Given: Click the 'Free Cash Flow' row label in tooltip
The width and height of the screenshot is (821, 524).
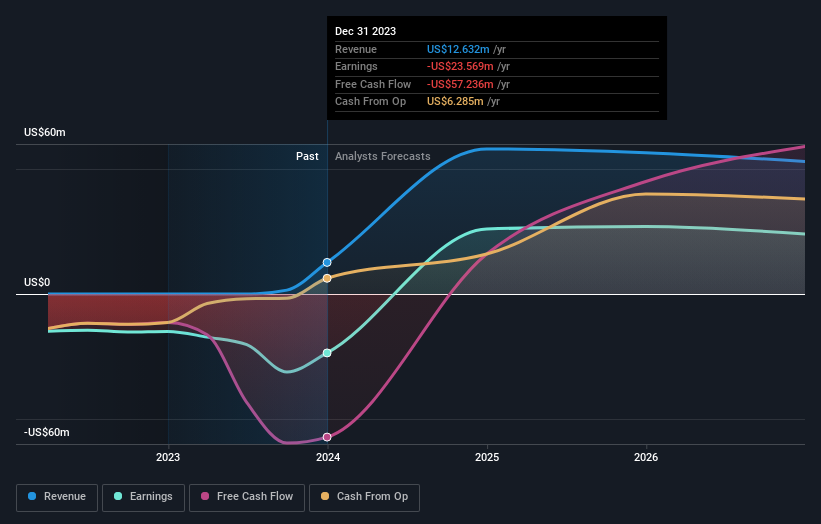Looking at the screenshot, I should (x=373, y=84).
